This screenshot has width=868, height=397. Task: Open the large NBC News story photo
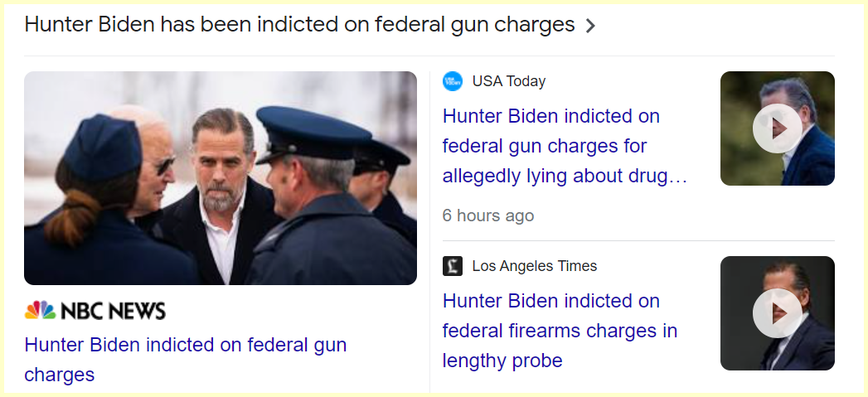(x=220, y=178)
